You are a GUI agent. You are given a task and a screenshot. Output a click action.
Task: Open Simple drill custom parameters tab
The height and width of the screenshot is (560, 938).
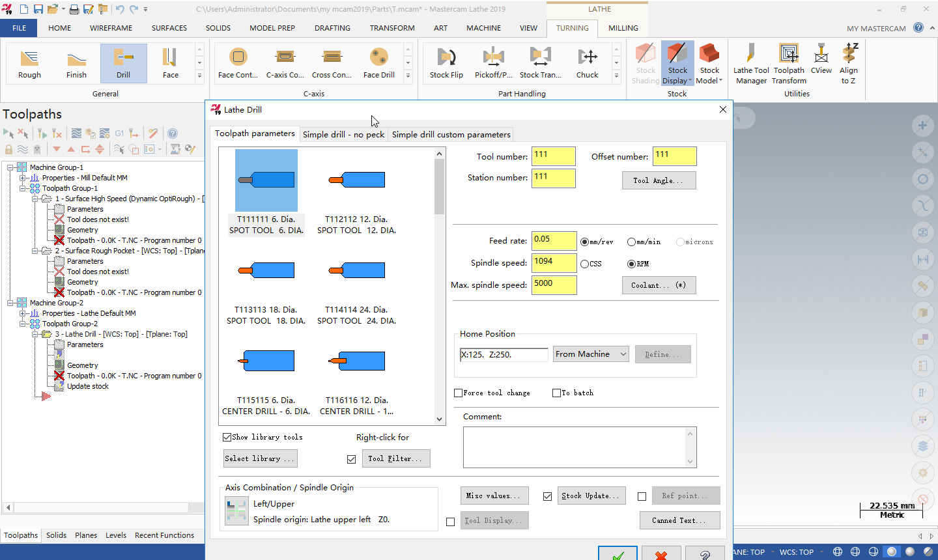[451, 134]
